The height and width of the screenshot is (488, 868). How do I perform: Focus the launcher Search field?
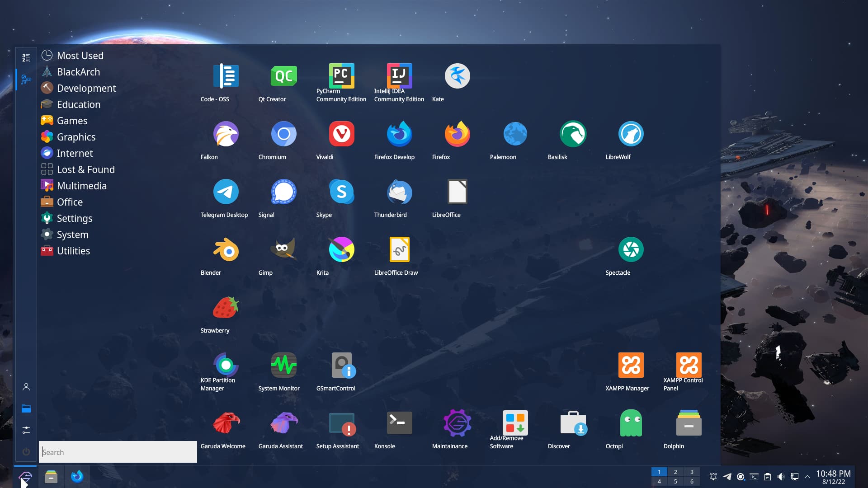tap(118, 452)
